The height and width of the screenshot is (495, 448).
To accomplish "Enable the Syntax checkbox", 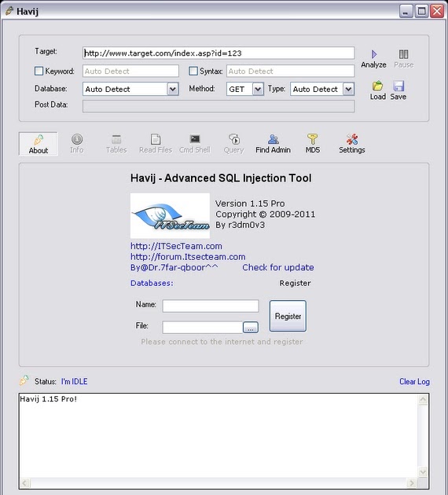I will pos(193,71).
